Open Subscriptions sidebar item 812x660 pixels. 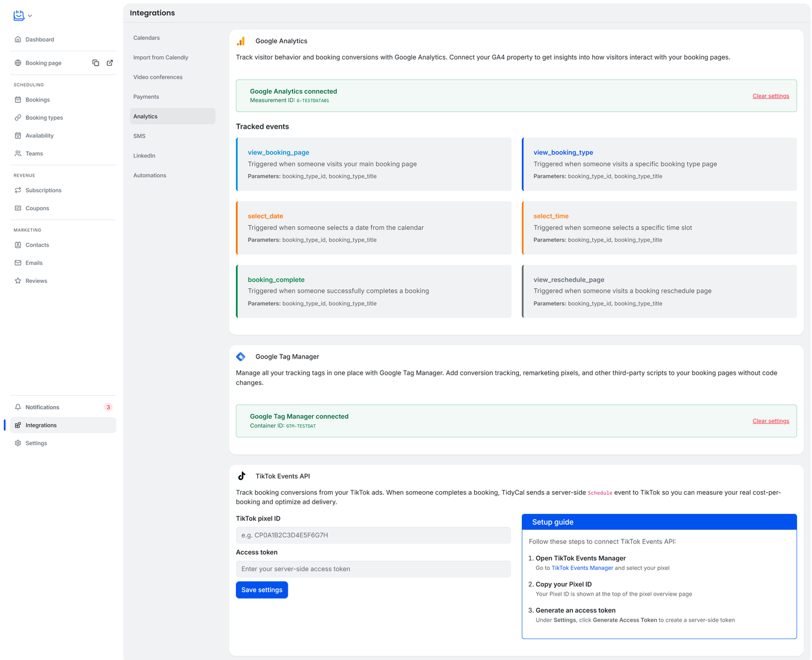pos(63,190)
